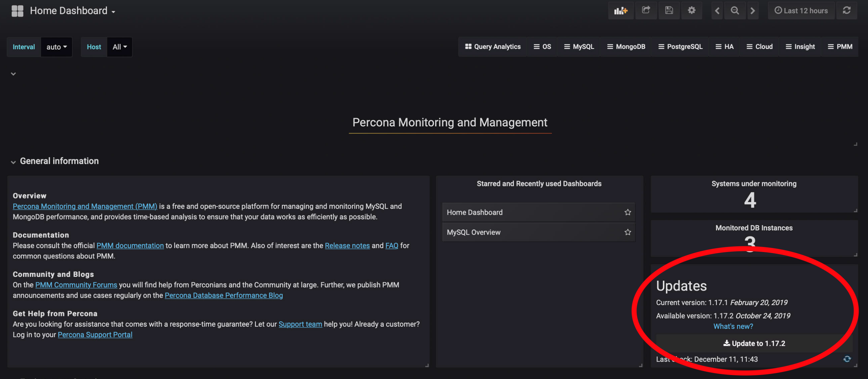
Task: Click refresh dashboard icon in top bar
Action: point(847,10)
